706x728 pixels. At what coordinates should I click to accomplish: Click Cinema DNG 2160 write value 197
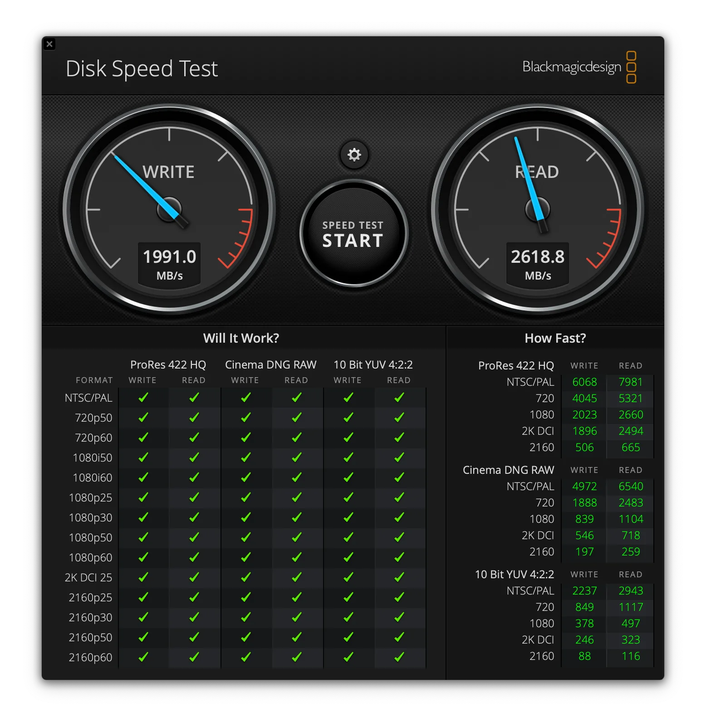coord(584,552)
